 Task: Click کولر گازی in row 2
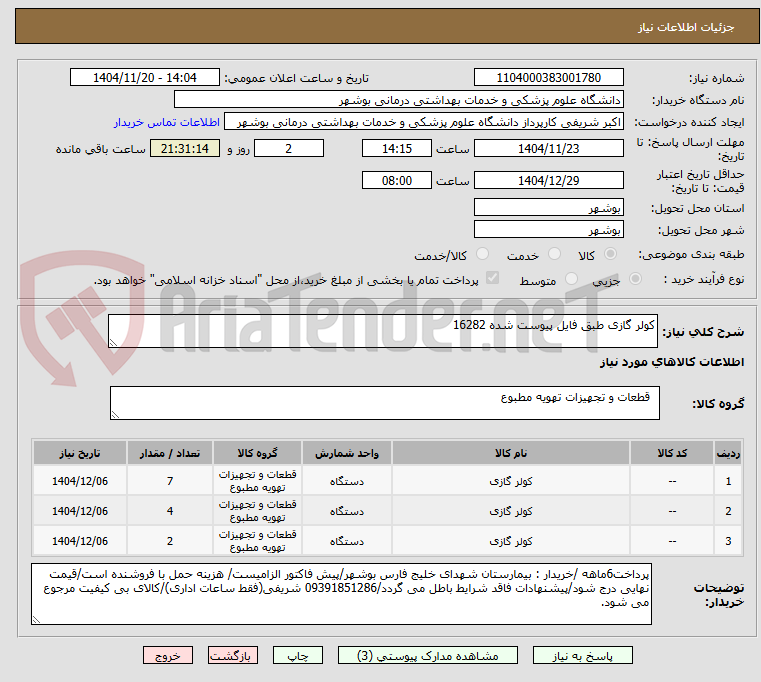(x=511, y=511)
